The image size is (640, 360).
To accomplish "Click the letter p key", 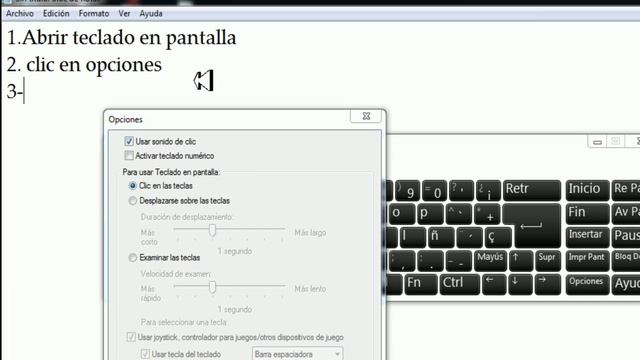I will [x=430, y=213].
